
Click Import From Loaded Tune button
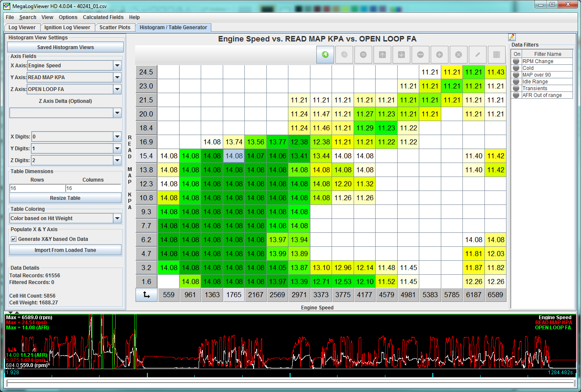65,250
